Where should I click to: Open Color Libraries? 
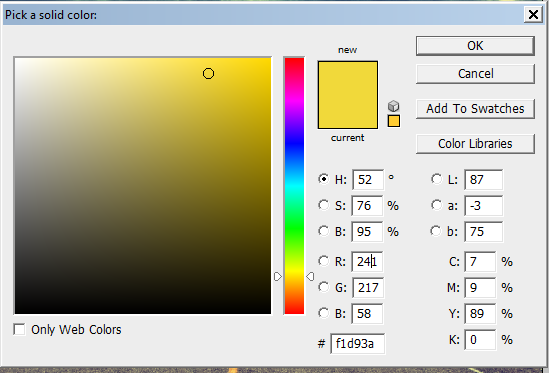[475, 144]
